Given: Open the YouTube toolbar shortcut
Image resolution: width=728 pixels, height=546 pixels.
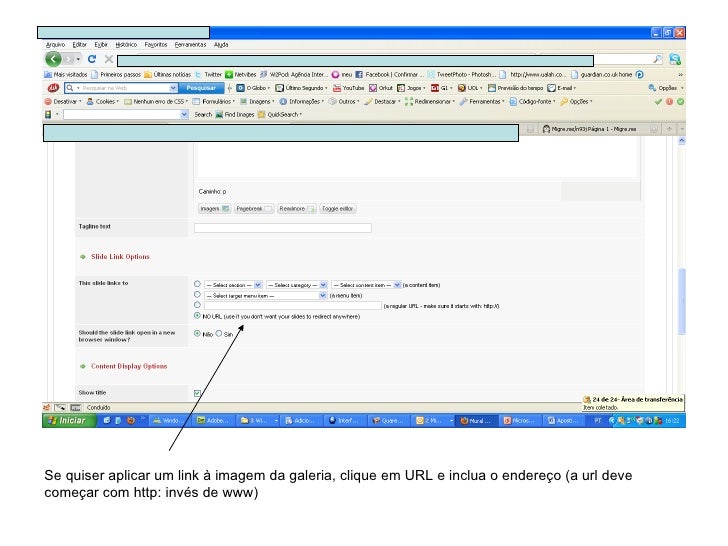Looking at the screenshot, I should (x=348, y=88).
